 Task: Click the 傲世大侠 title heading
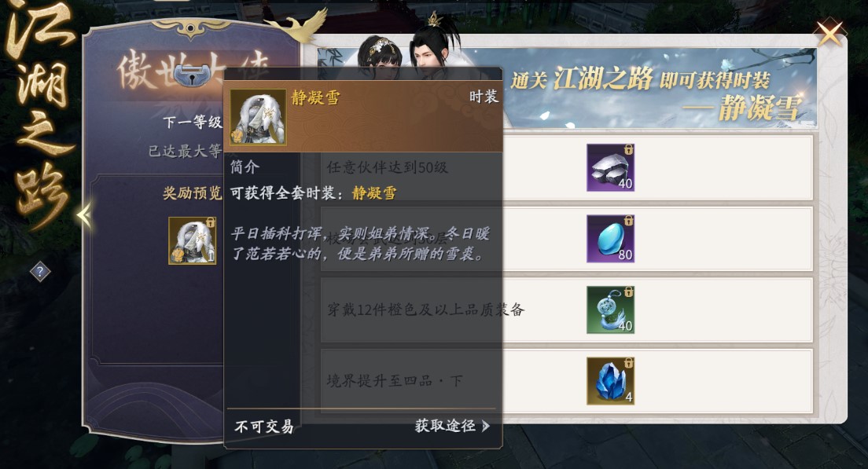(193, 71)
